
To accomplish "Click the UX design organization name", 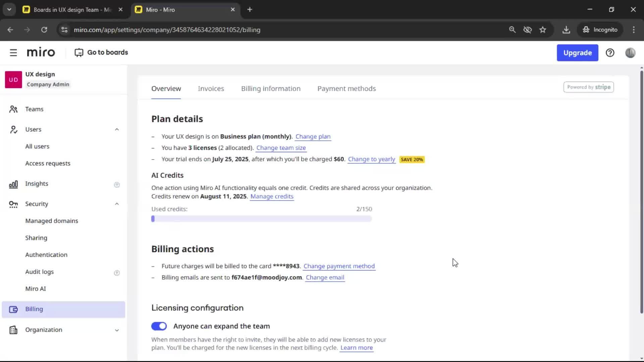I will tap(40, 74).
